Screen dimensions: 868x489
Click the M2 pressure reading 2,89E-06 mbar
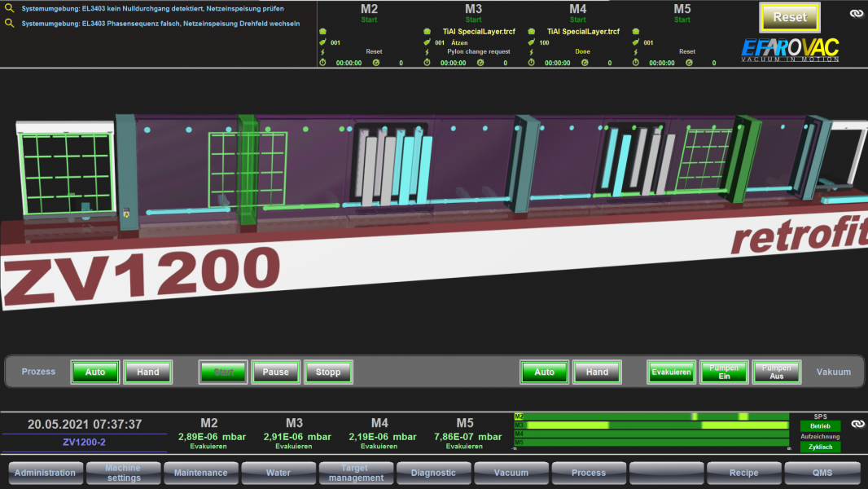(209, 437)
